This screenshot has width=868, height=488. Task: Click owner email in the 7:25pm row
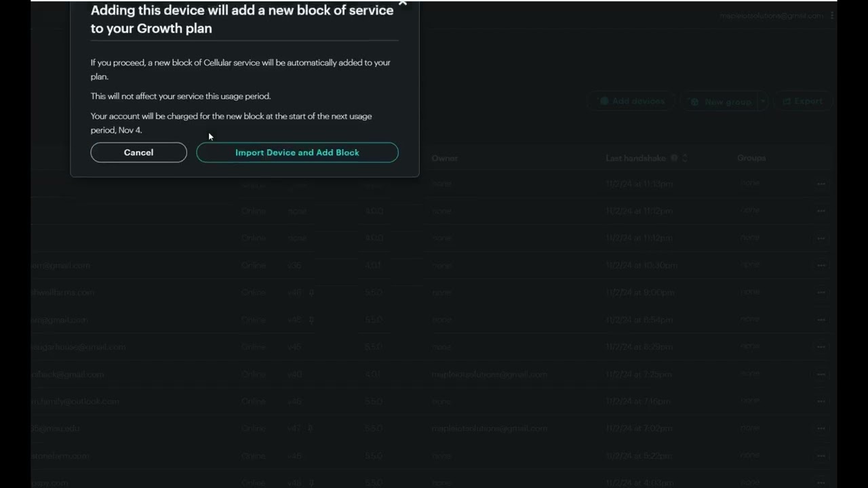489,374
